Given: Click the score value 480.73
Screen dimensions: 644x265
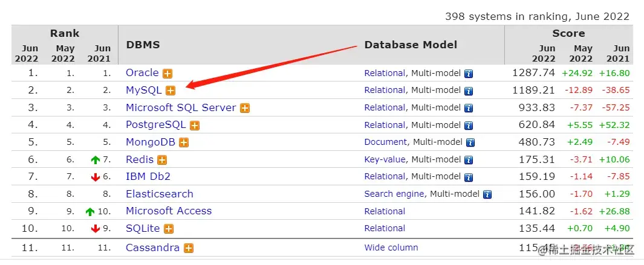Looking at the screenshot, I should click(x=537, y=142).
